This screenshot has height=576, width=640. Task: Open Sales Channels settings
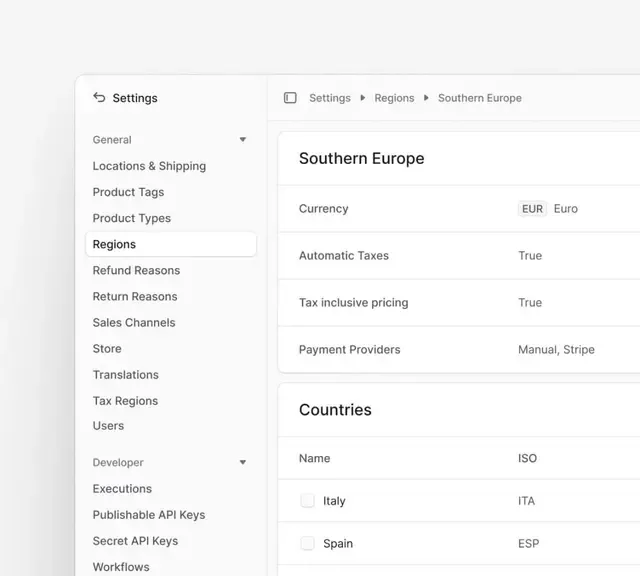click(x=134, y=322)
